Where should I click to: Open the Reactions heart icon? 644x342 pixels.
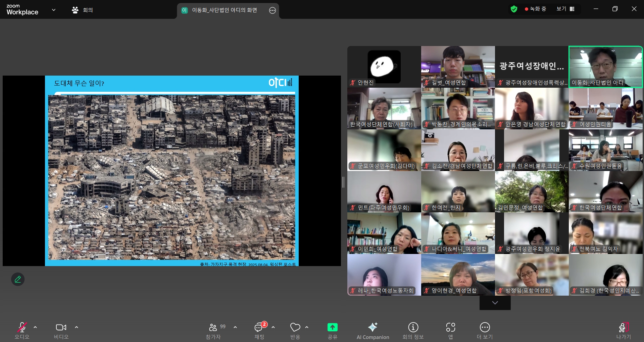tap(295, 331)
